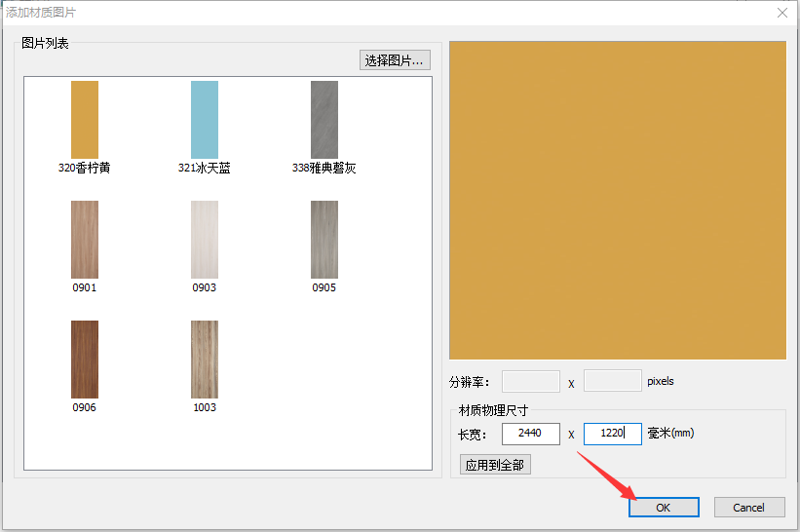Select the 1003 wood grain thumbnail
Image resolution: width=800 pixels, height=532 pixels.
[x=205, y=360]
